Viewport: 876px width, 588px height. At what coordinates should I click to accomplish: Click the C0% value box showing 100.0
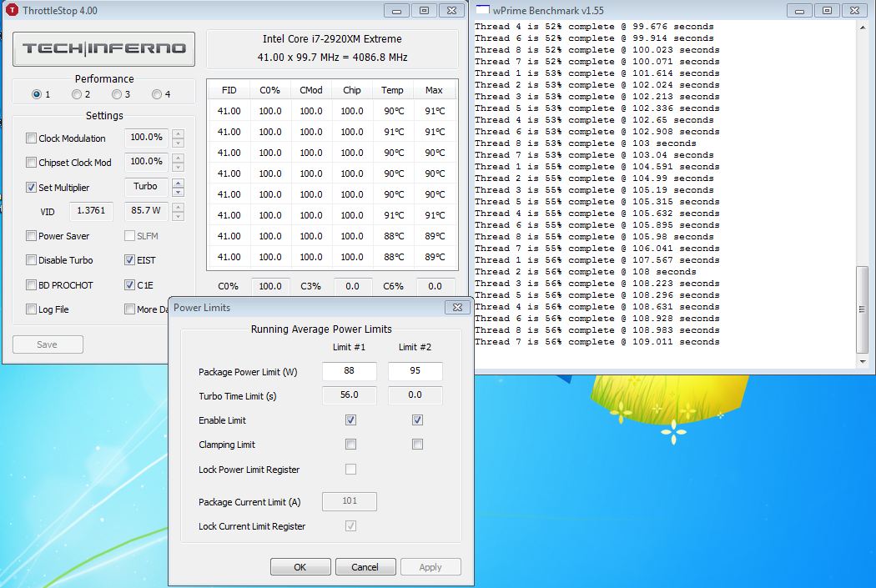269,286
